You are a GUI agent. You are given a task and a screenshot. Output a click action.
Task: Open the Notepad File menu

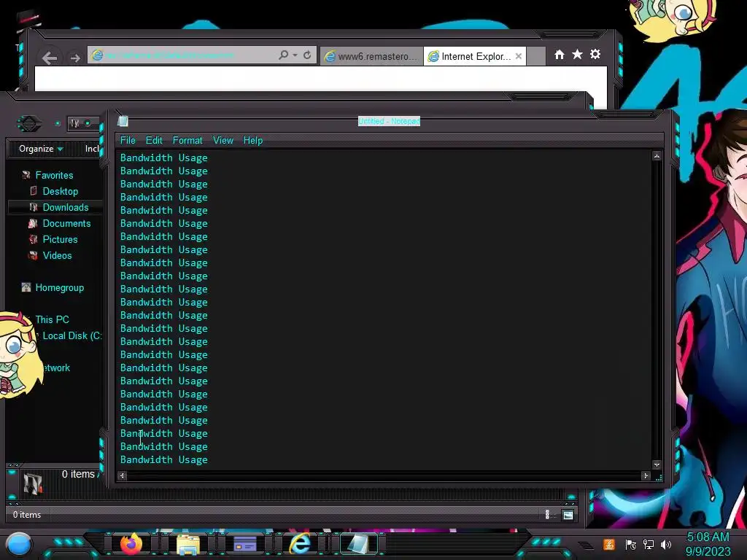(128, 141)
